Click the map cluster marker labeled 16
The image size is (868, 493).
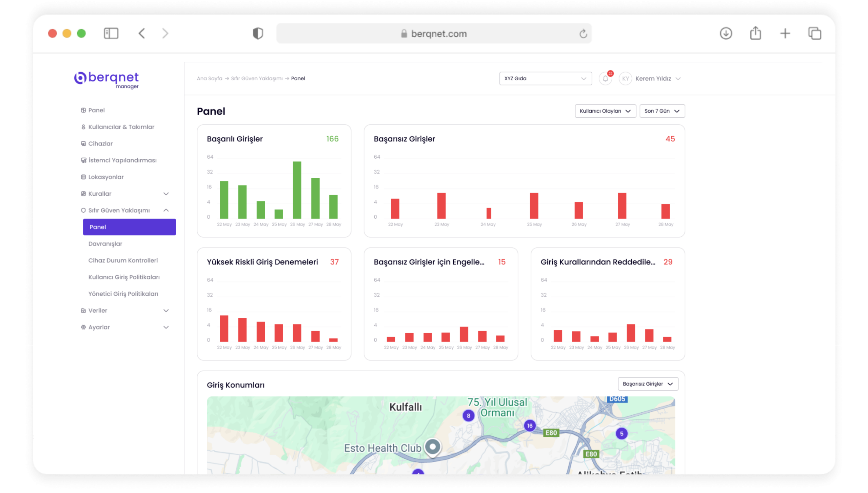pyautogui.click(x=529, y=426)
